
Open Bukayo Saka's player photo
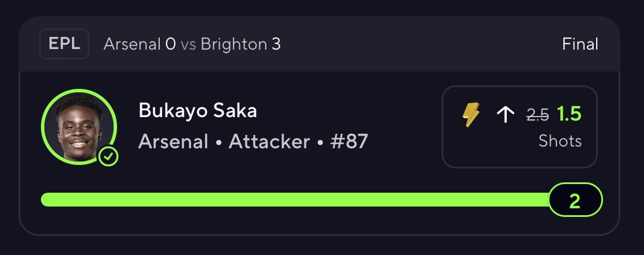(79, 127)
